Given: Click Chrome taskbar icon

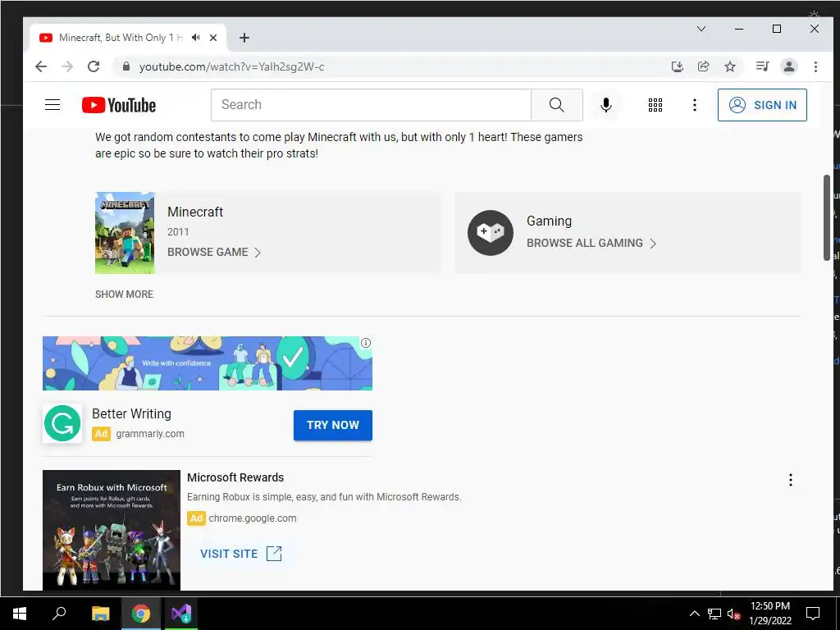Looking at the screenshot, I should pos(141,614).
